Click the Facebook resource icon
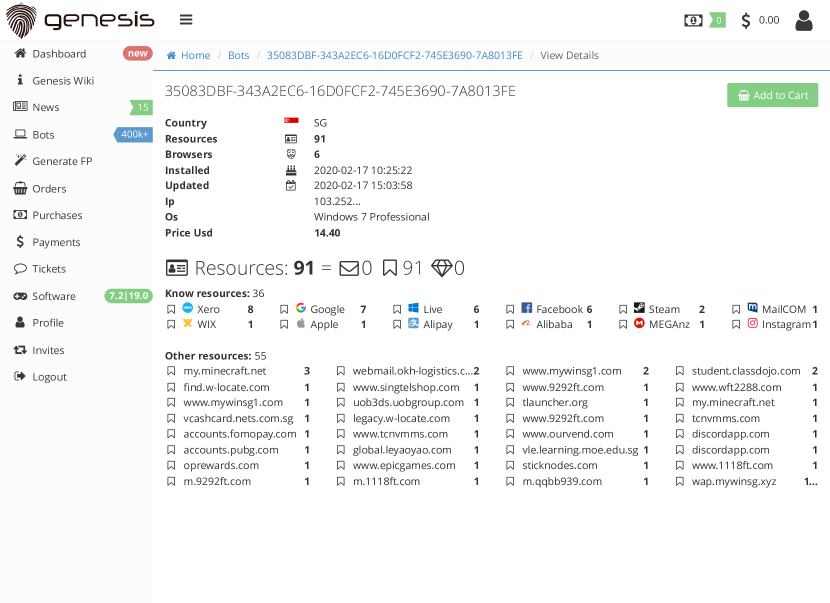The image size is (830, 603). click(x=526, y=308)
